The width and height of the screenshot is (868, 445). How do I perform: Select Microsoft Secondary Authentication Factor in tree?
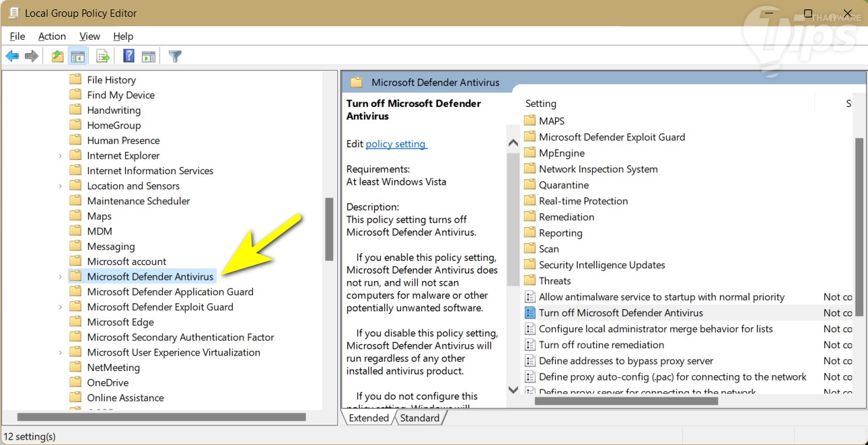[x=180, y=337]
